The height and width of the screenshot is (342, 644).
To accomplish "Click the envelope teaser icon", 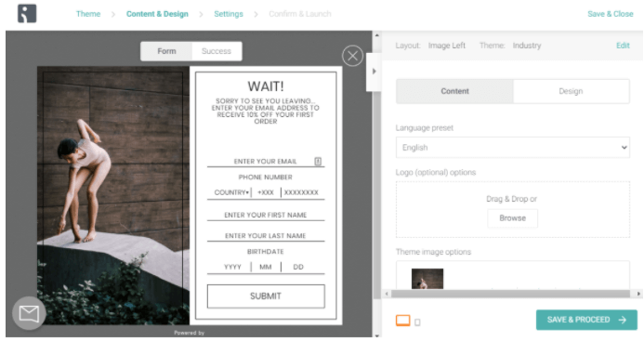I will 29,314.
